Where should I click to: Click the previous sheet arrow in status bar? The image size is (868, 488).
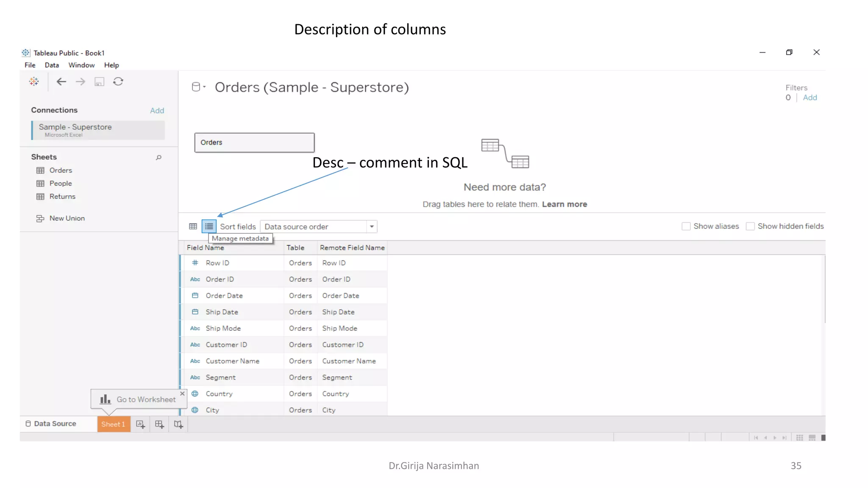[765, 438]
